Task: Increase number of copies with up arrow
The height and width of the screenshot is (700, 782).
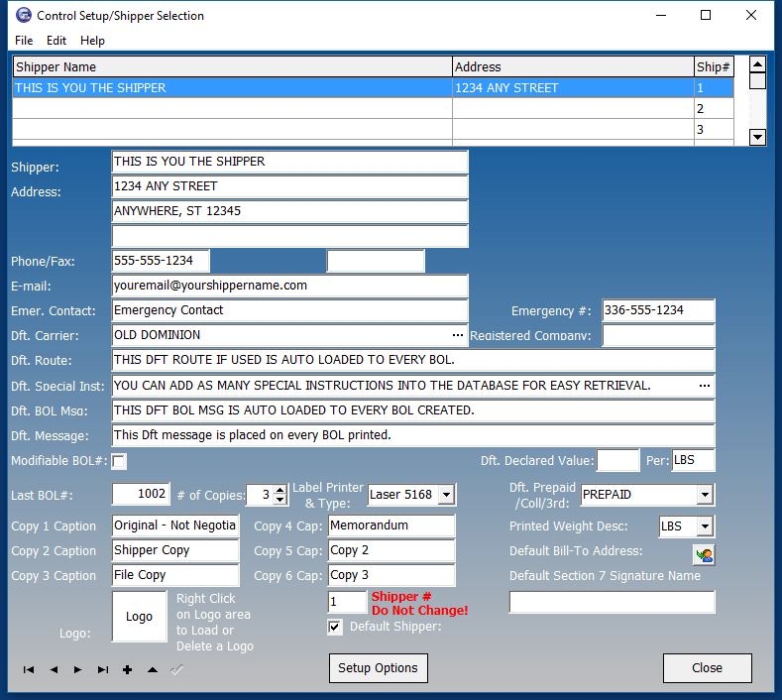Action: click(x=280, y=490)
